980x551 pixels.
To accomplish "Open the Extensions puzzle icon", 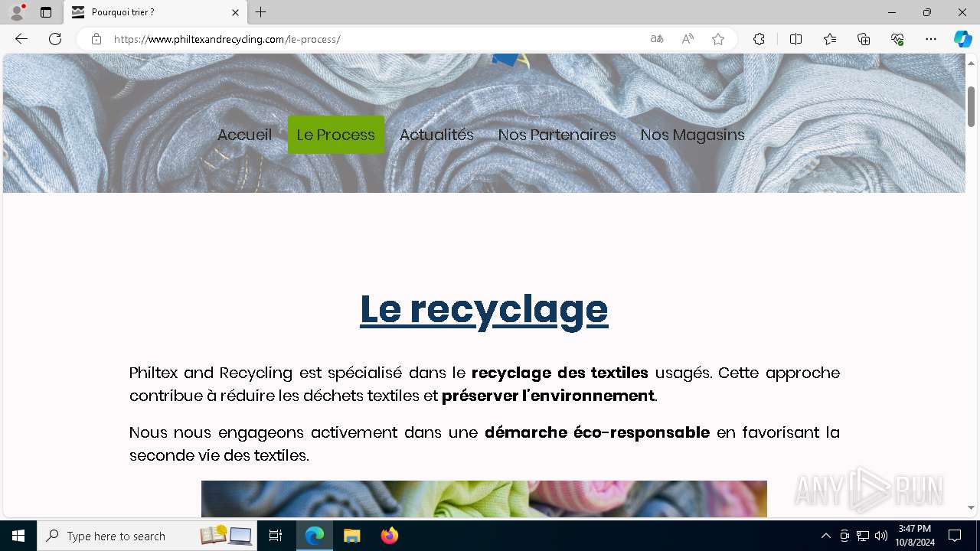I will pyautogui.click(x=759, y=39).
